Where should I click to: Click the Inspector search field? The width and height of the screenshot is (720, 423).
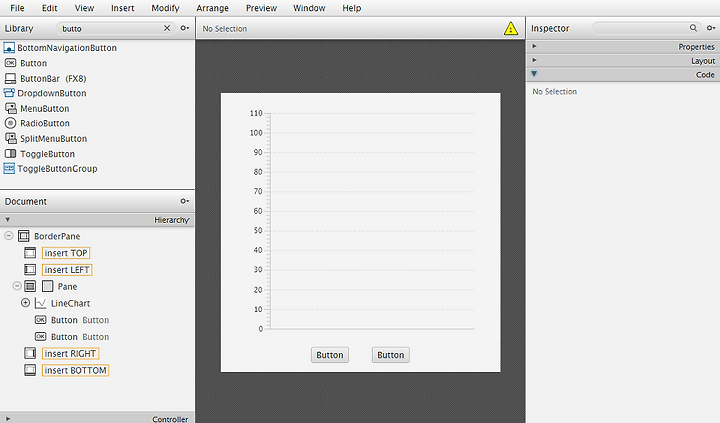(x=647, y=28)
